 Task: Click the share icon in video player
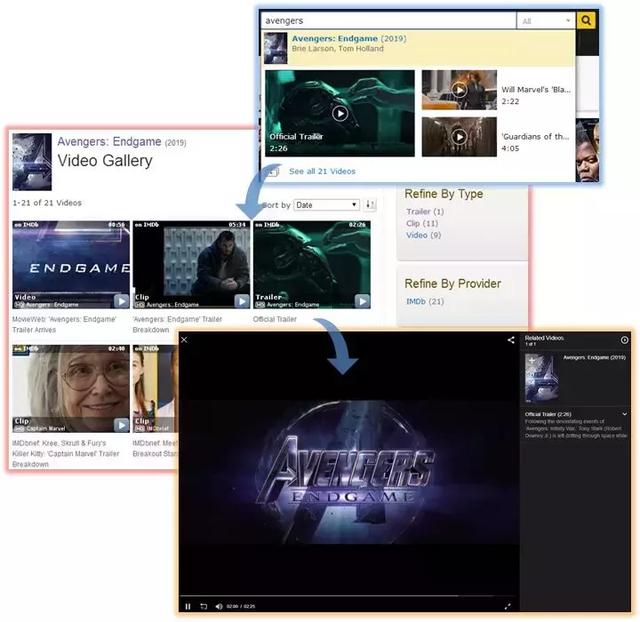(511, 340)
